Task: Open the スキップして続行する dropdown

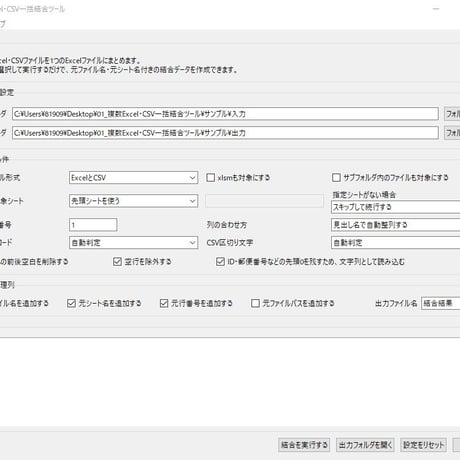Action: pos(396,207)
